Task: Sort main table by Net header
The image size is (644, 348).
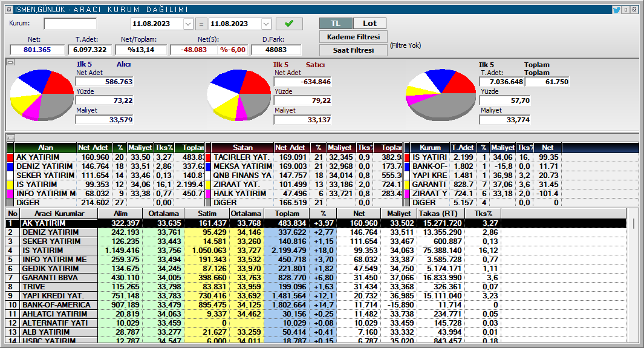Action: click(x=359, y=214)
